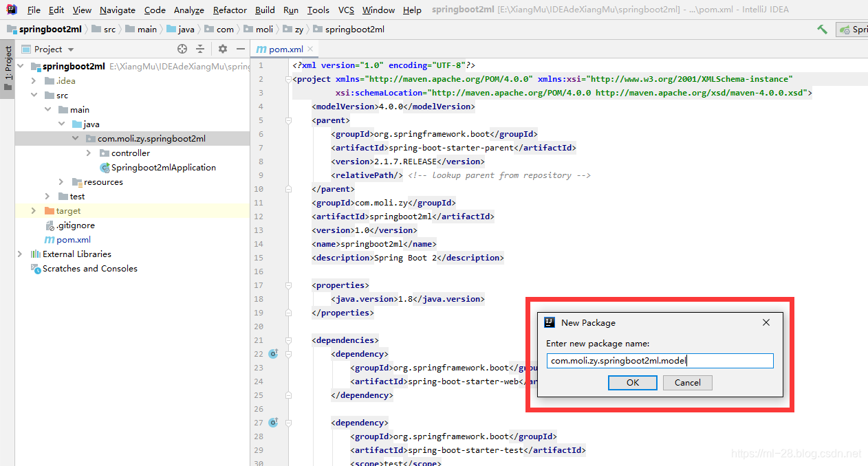The height and width of the screenshot is (466, 868).
Task: Hide the Project panel with minimize icon
Action: coord(241,49)
